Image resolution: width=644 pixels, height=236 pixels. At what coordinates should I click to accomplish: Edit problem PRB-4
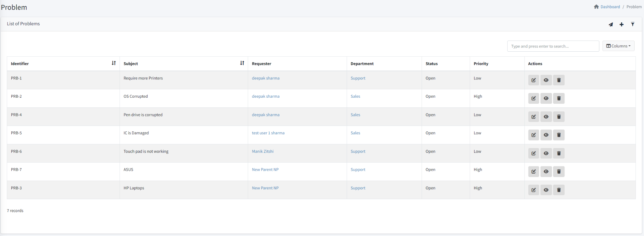[x=534, y=117]
